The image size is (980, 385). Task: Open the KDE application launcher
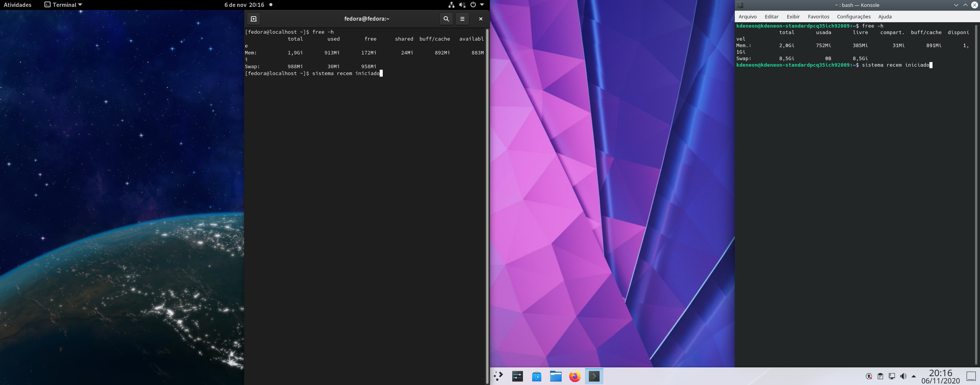pyautogui.click(x=498, y=376)
